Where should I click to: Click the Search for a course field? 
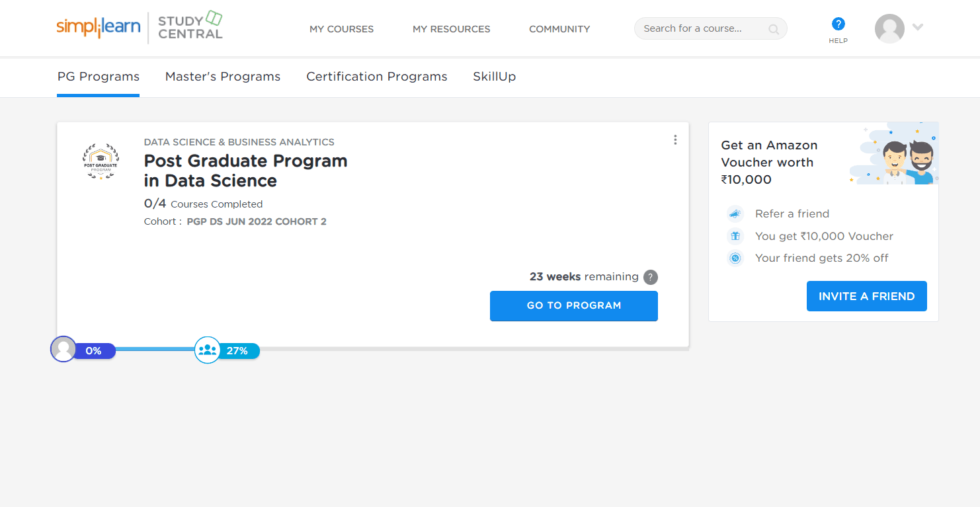pos(711,28)
